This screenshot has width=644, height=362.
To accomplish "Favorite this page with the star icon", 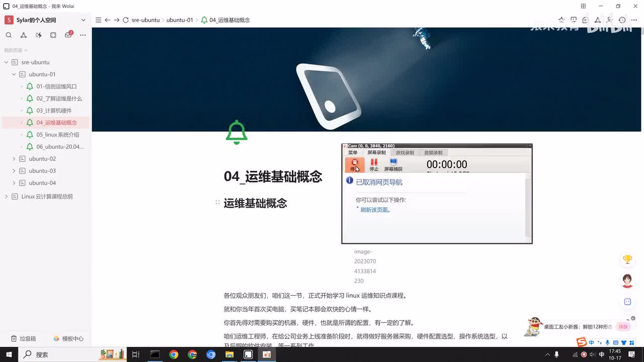I will click(561, 20).
